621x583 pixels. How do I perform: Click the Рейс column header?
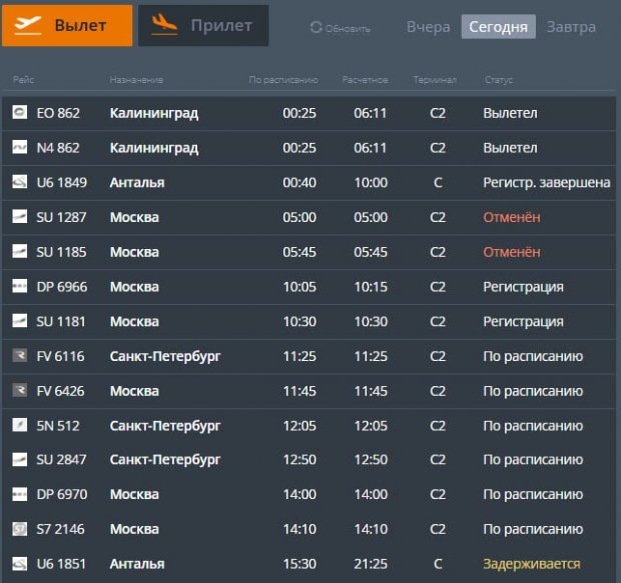(23, 80)
